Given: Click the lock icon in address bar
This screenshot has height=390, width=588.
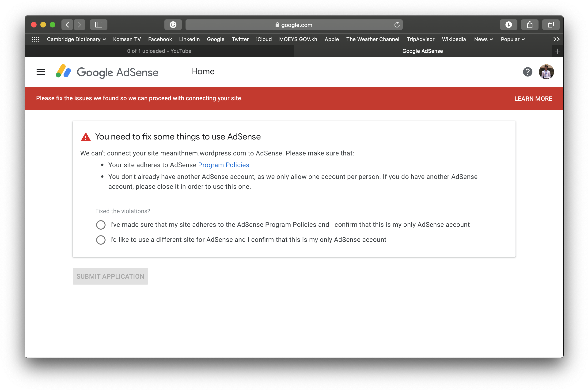Looking at the screenshot, I should coord(277,25).
